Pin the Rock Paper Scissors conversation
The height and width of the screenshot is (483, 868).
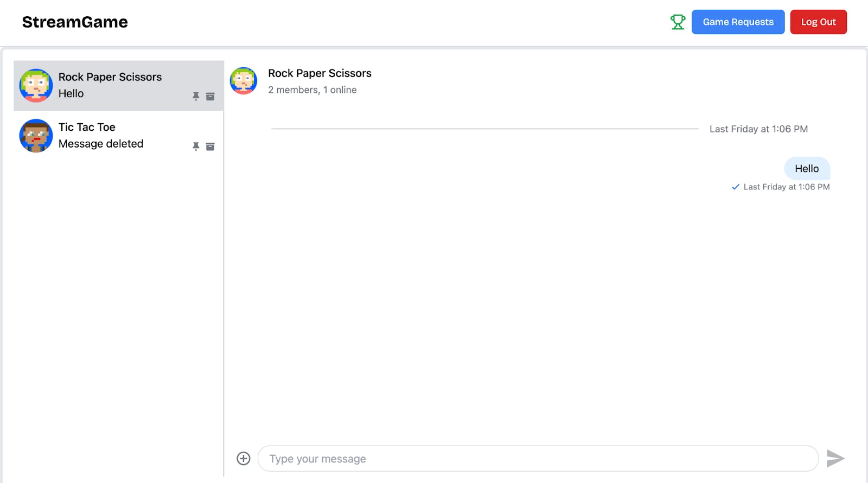point(196,96)
